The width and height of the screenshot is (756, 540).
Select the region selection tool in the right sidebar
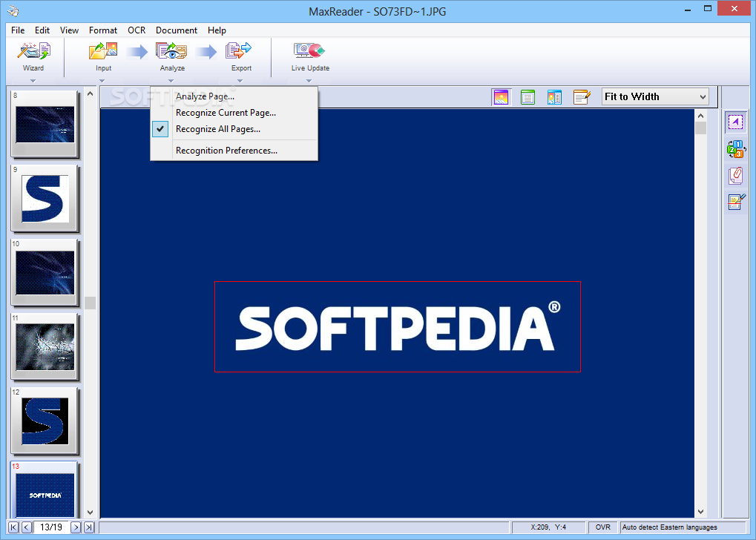pyautogui.click(x=735, y=122)
